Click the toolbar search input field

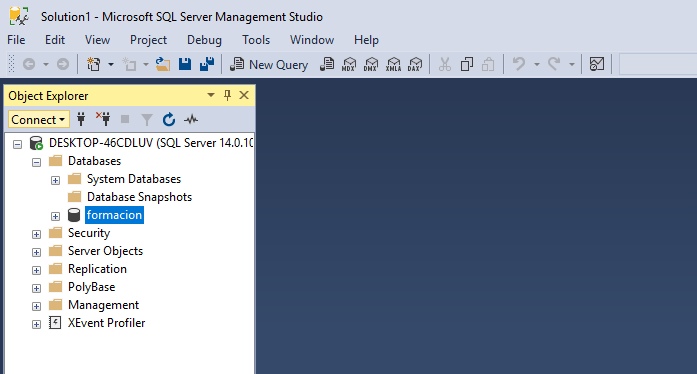pyautogui.click(x=658, y=64)
